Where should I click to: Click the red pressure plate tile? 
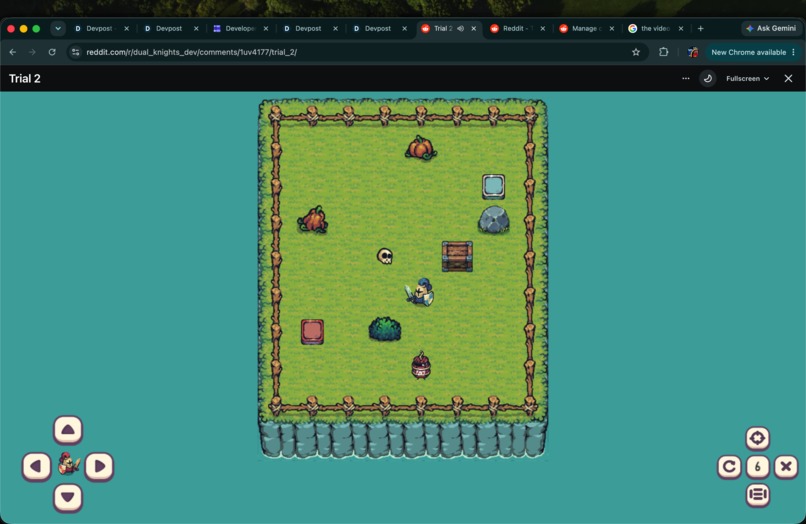(313, 332)
